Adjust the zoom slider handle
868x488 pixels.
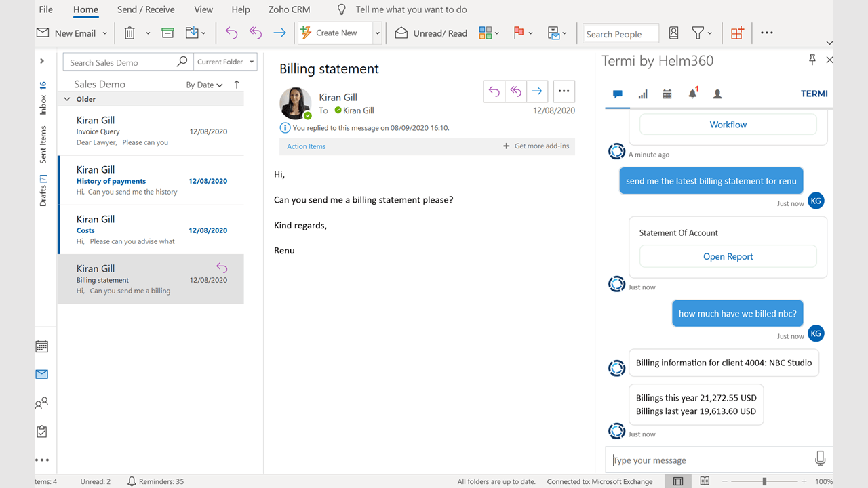pos(764,481)
